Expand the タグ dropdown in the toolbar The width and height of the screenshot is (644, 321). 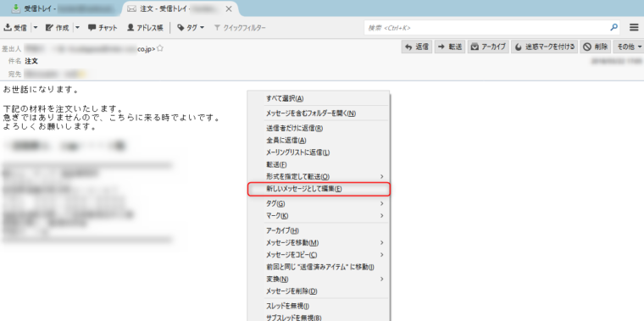[x=191, y=28]
